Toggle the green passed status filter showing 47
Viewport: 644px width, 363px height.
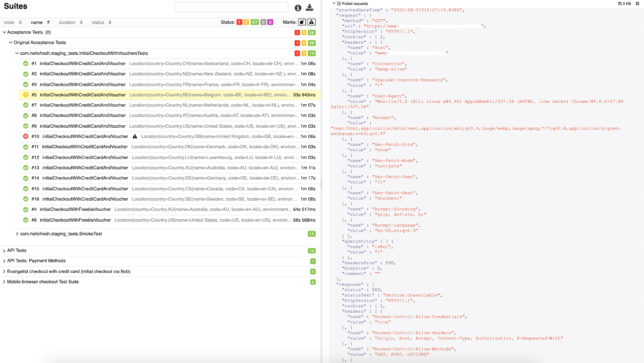tap(255, 22)
